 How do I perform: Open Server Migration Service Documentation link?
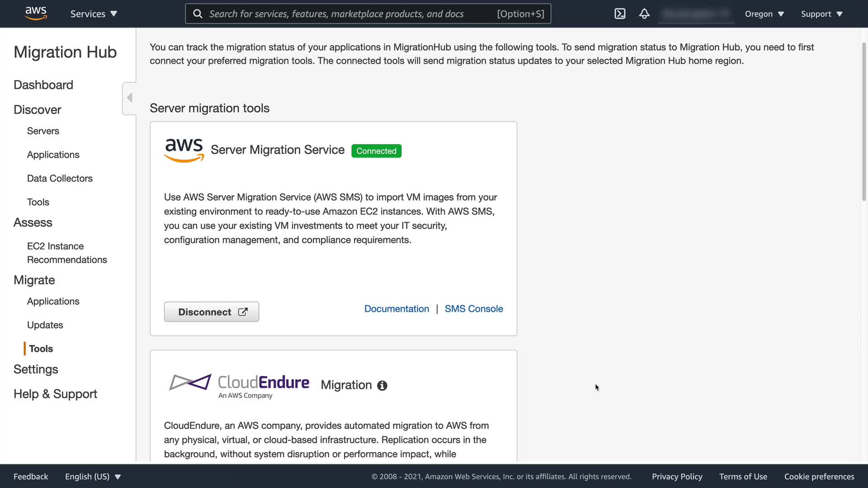396,309
